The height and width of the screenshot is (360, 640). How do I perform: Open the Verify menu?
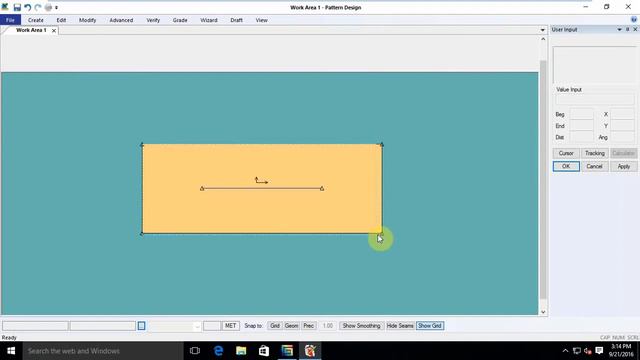pyautogui.click(x=153, y=20)
